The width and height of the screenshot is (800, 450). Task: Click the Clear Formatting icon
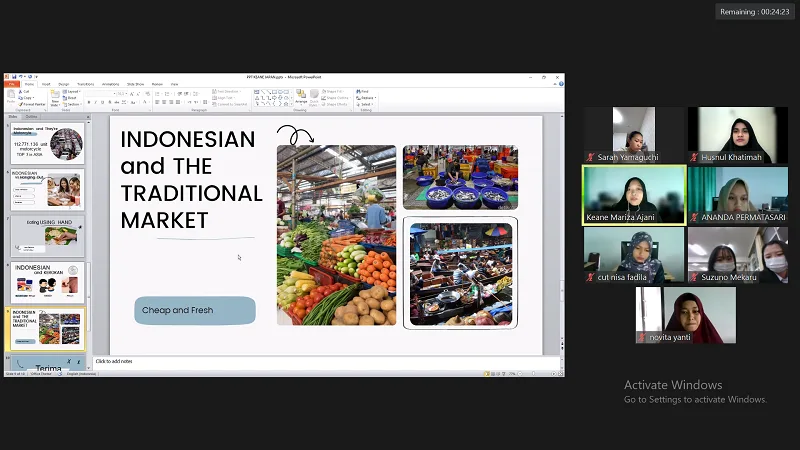click(x=147, y=93)
